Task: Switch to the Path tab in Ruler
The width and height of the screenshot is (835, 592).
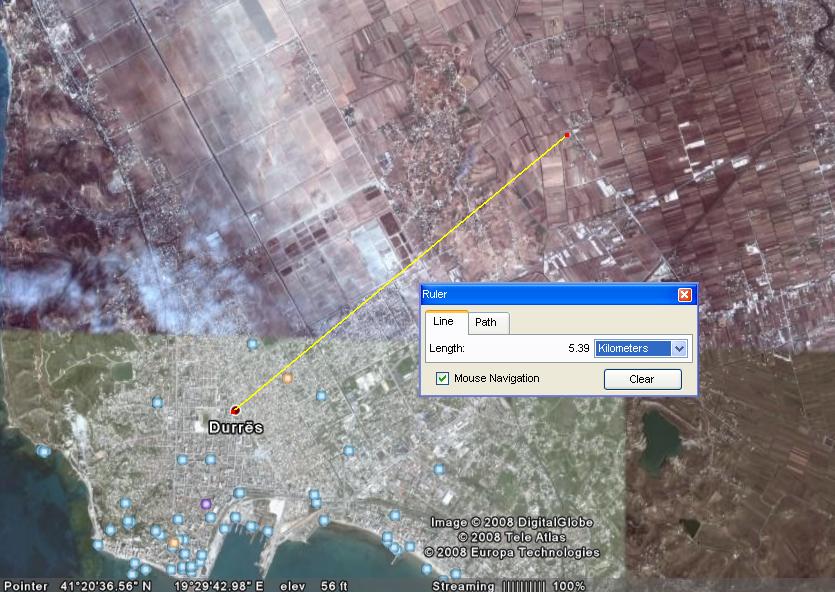Action: [486, 322]
